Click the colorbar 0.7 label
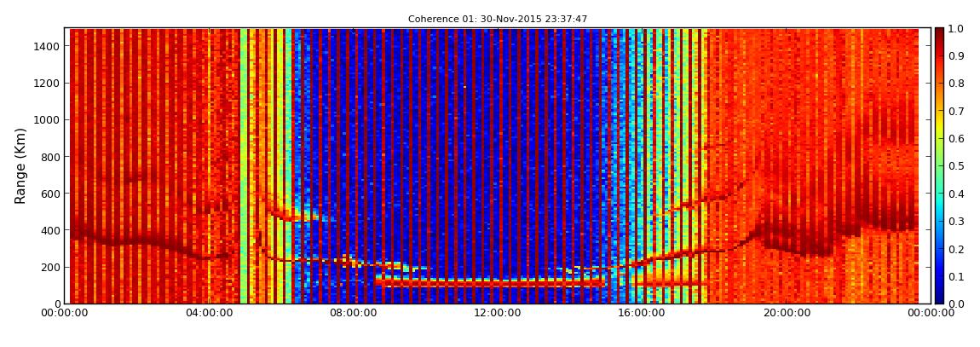 pyautogui.click(x=955, y=112)
